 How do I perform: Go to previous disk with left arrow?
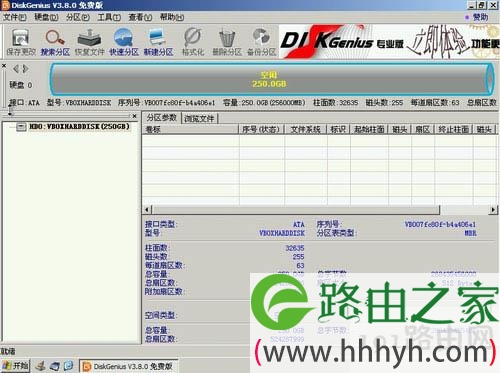coord(16,69)
